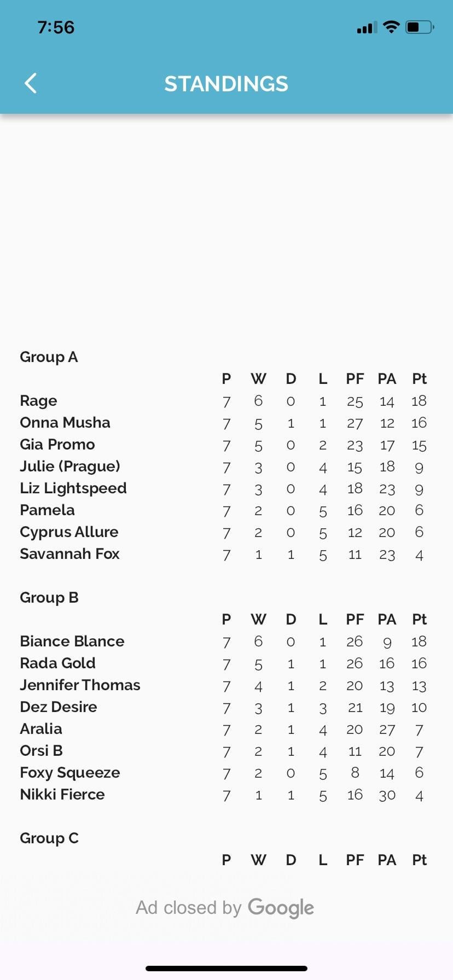453x980 pixels.
Task: Tap the Group A section heading
Action: [x=49, y=357]
